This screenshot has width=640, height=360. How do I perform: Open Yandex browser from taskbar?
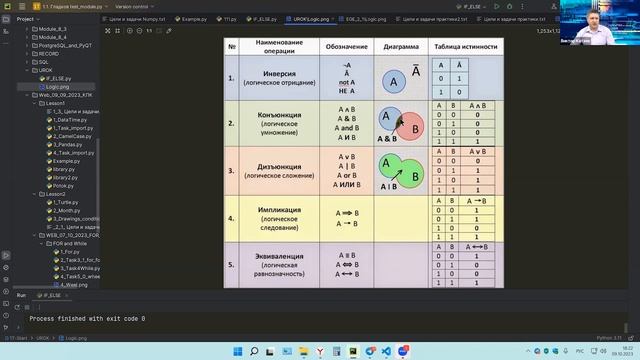coord(320,351)
